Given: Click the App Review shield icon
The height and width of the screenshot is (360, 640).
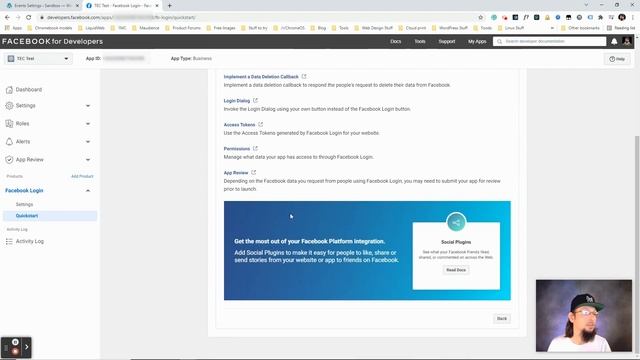Looking at the screenshot, I should 9,160.
